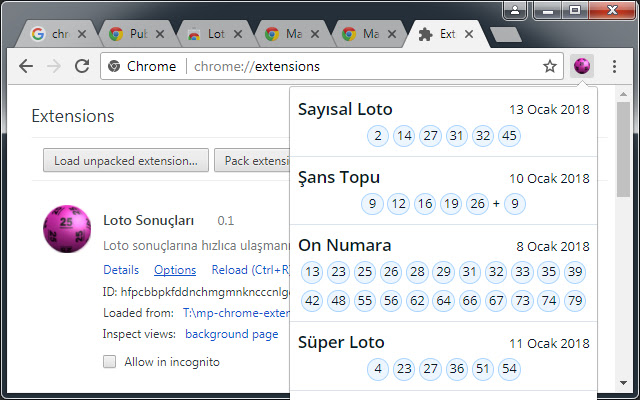640x400 pixels.
Task: Click the number 14 ball in Sayısal Loto
Action: click(x=404, y=136)
